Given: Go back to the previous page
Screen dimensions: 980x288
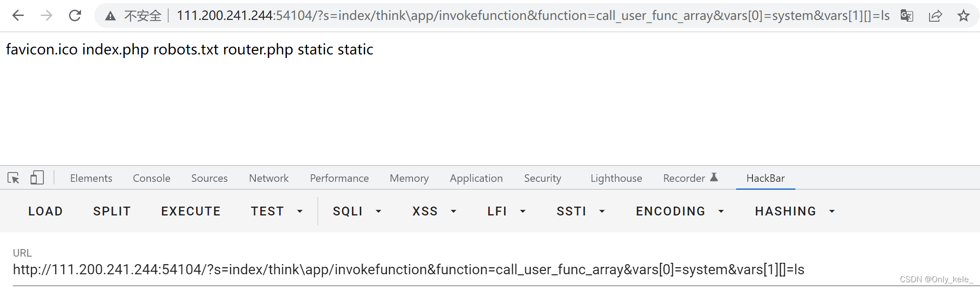Looking at the screenshot, I should (x=18, y=16).
